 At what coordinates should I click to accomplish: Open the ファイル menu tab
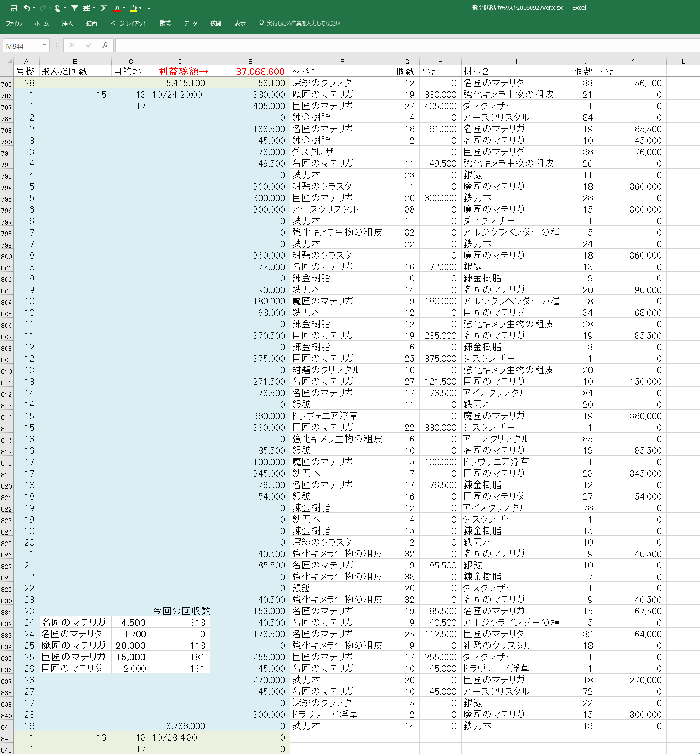14,23
